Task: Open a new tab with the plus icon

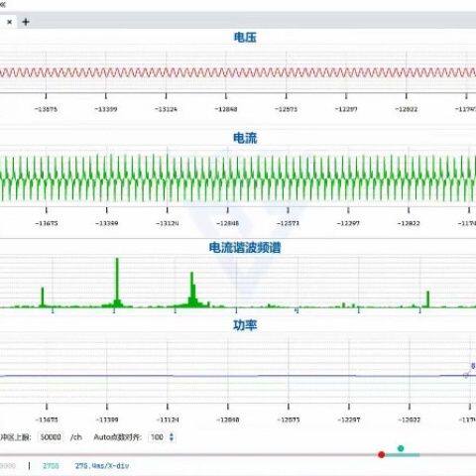Action: point(26,22)
